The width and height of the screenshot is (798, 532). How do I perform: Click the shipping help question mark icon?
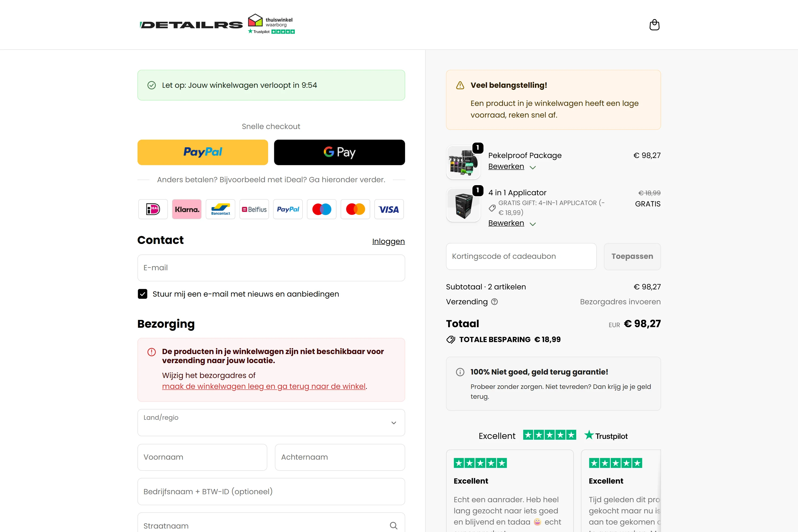(x=494, y=302)
